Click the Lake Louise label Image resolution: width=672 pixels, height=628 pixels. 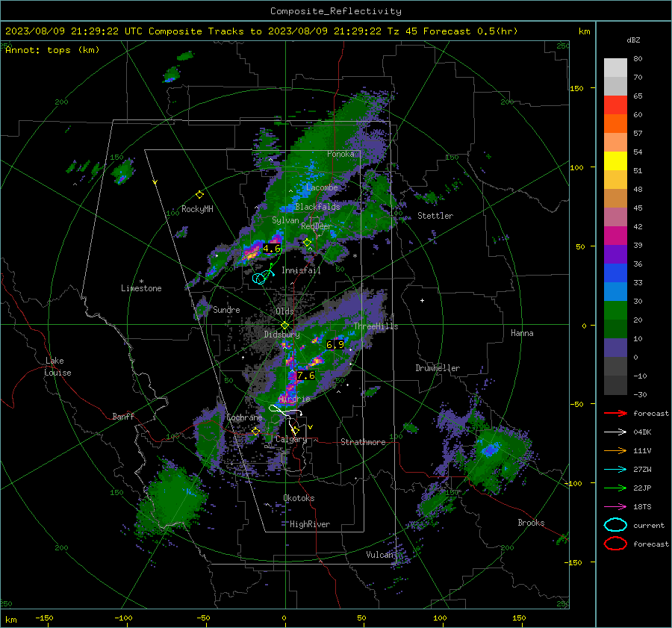click(x=58, y=367)
